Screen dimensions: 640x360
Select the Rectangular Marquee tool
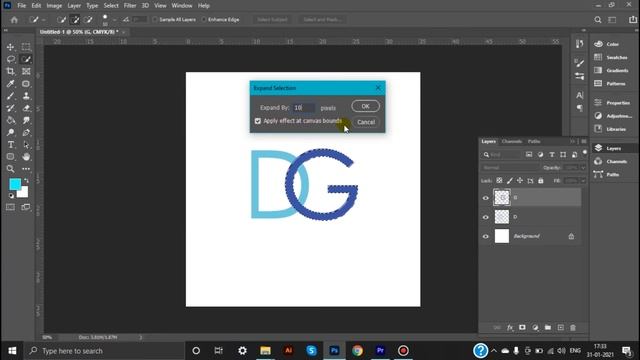26,47
